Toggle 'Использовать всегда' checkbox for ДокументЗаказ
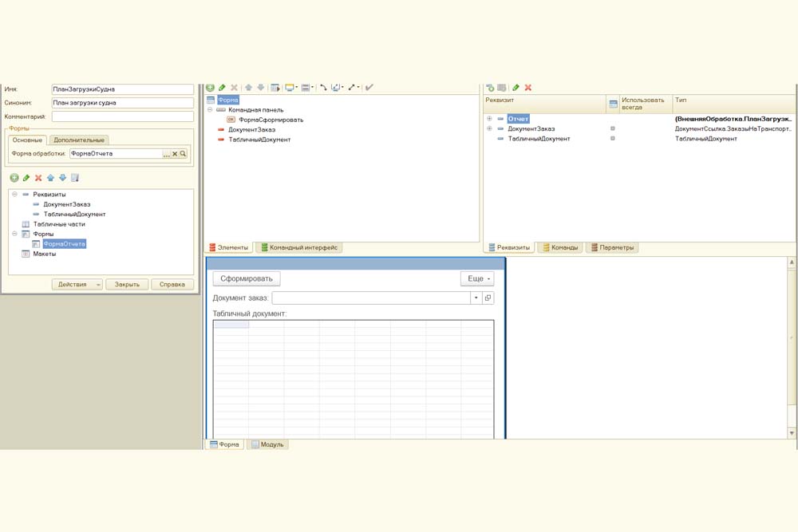The image size is (798, 532). click(613, 128)
